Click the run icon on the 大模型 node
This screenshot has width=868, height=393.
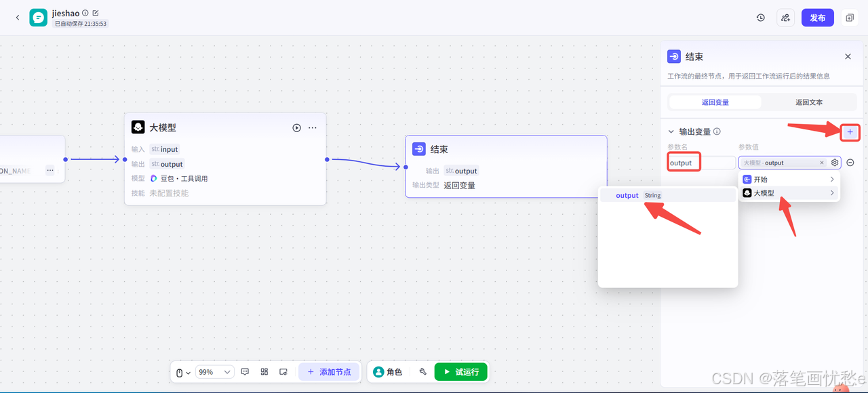(x=296, y=127)
